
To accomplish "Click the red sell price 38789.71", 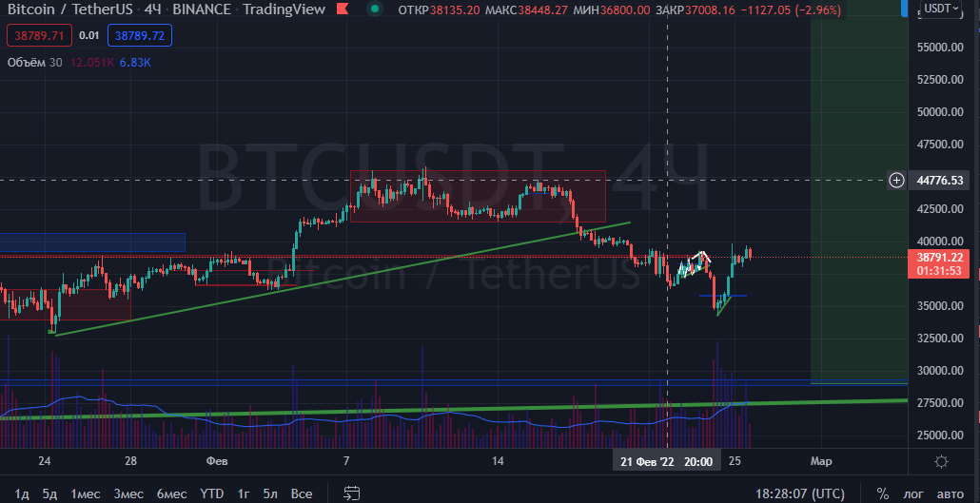I will point(40,35).
